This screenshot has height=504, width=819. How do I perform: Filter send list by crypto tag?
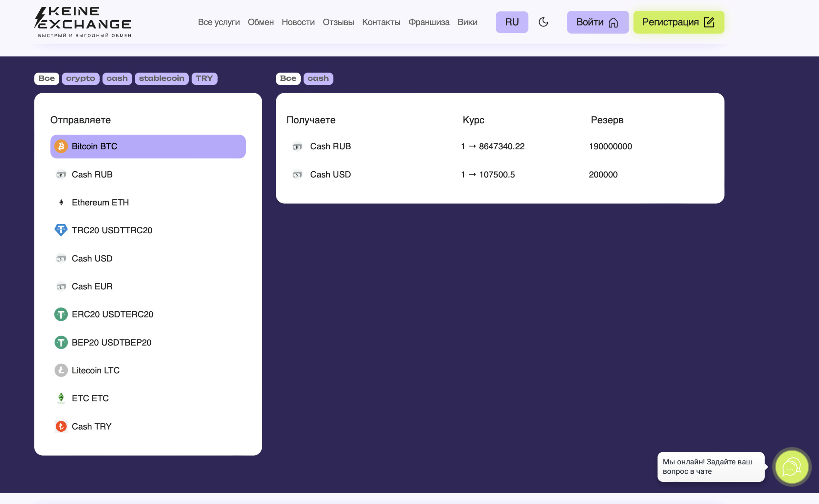pyautogui.click(x=80, y=79)
